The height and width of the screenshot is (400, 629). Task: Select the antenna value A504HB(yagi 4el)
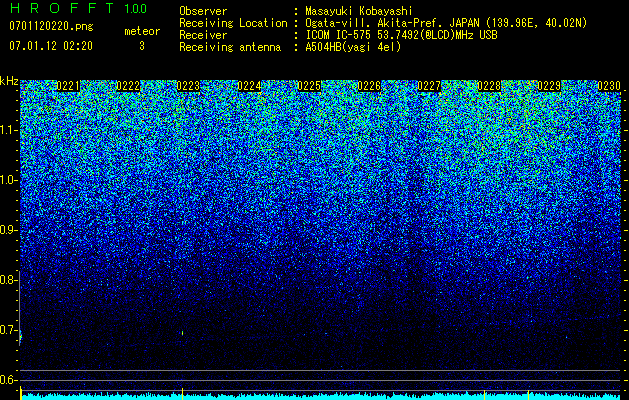coord(353,47)
